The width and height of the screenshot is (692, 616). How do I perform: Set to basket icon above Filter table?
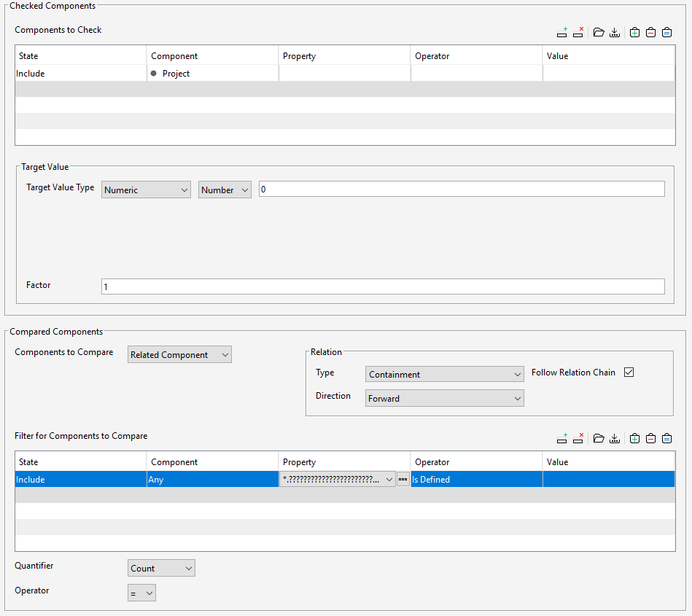tap(667, 438)
